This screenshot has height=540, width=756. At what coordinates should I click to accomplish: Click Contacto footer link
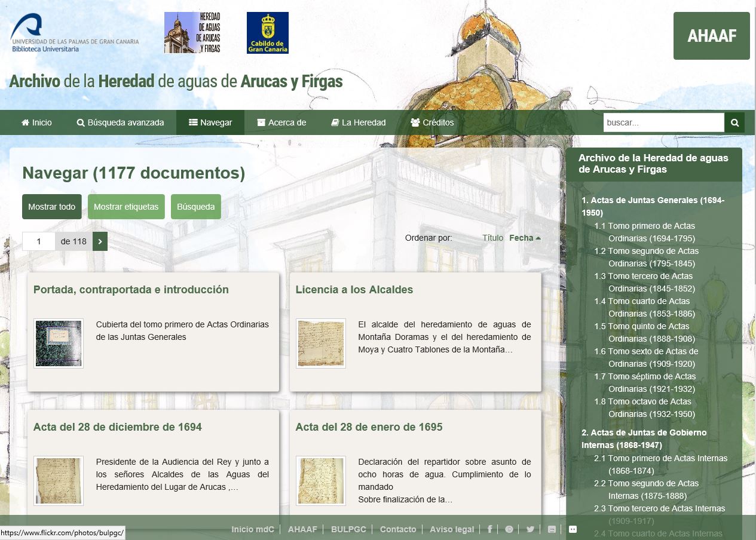click(398, 529)
